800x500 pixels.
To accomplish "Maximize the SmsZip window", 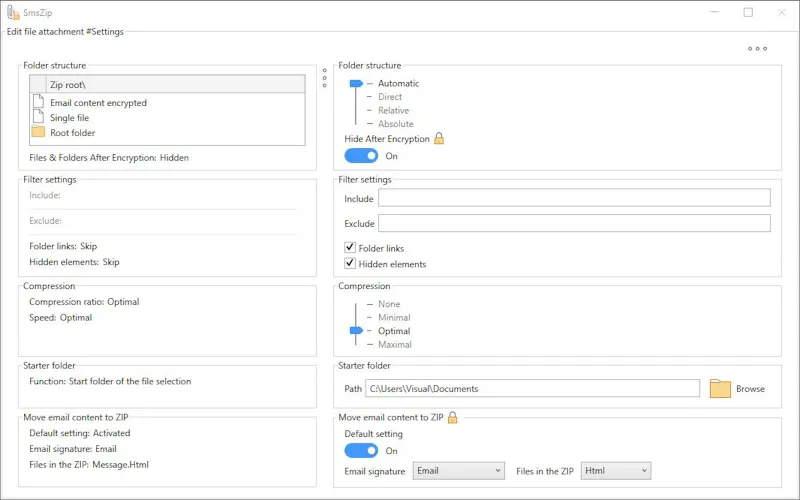I will coord(748,12).
